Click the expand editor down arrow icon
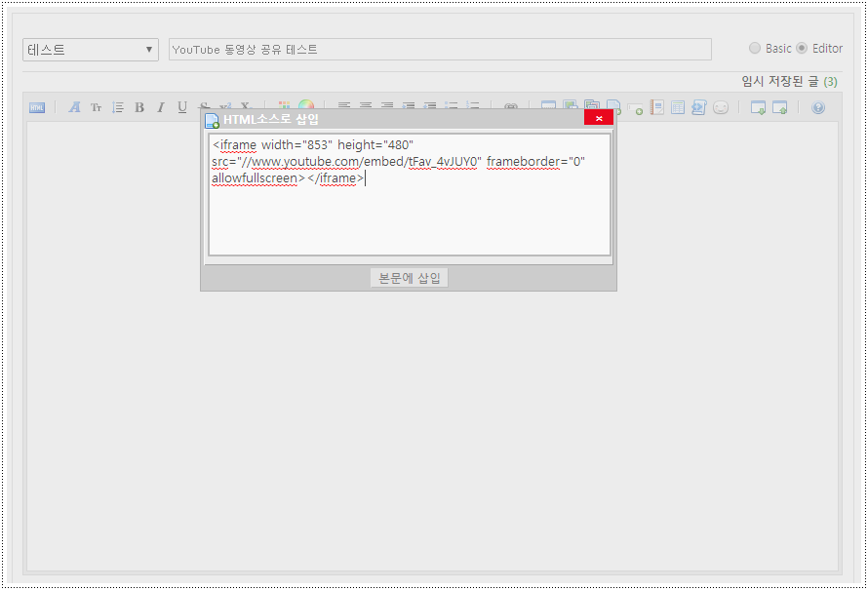 click(758, 108)
